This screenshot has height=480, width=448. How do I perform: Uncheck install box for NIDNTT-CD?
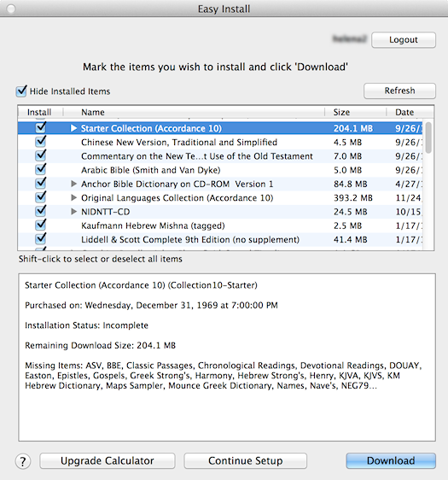[41, 211]
